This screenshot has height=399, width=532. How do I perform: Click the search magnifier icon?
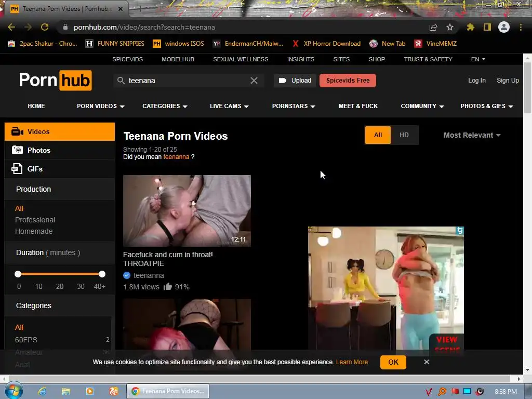121,81
